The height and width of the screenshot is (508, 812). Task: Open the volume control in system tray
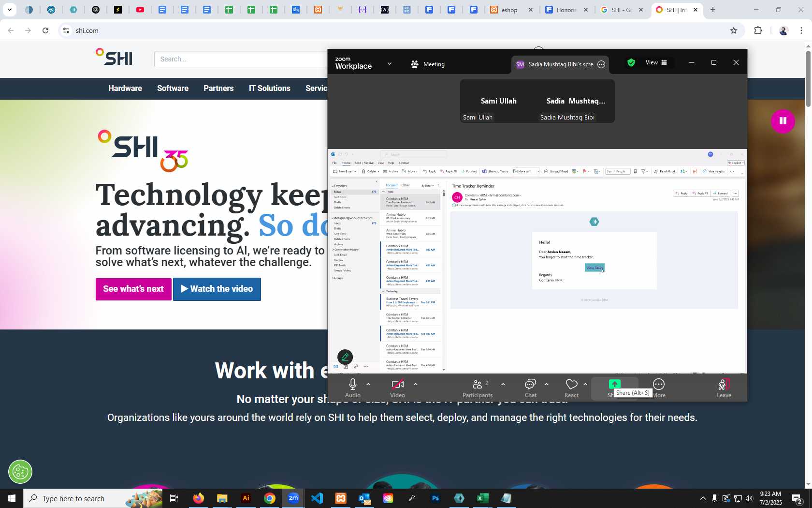click(749, 498)
